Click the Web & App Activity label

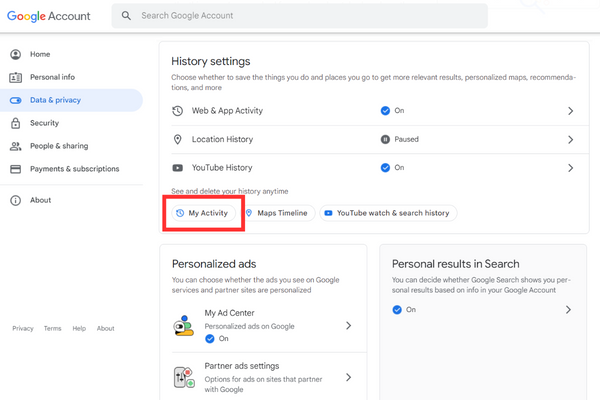(x=227, y=111)
